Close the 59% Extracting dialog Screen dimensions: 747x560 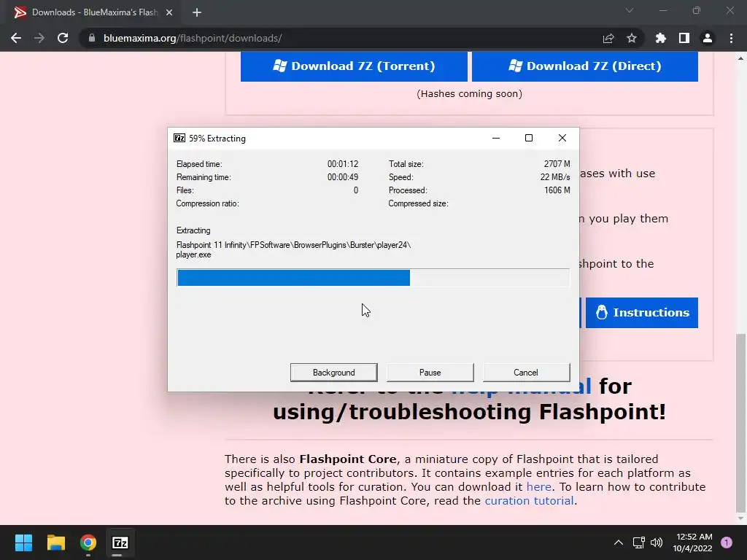tap(562, 138)
